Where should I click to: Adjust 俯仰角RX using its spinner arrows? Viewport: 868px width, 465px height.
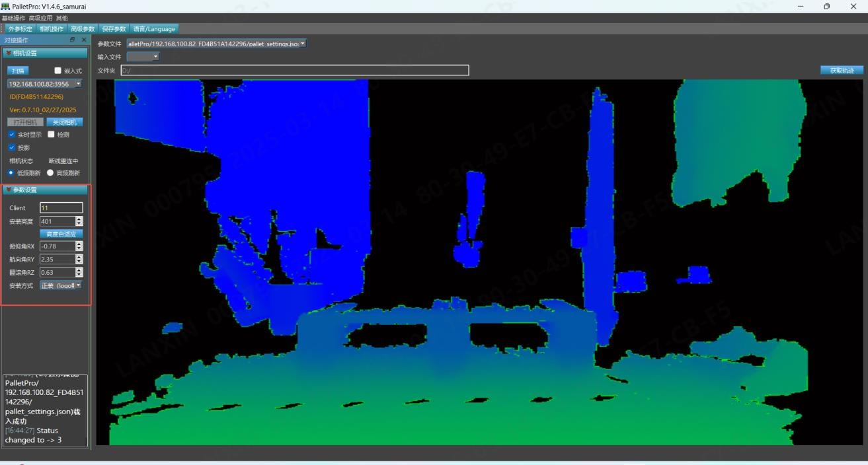click(79, 246)
